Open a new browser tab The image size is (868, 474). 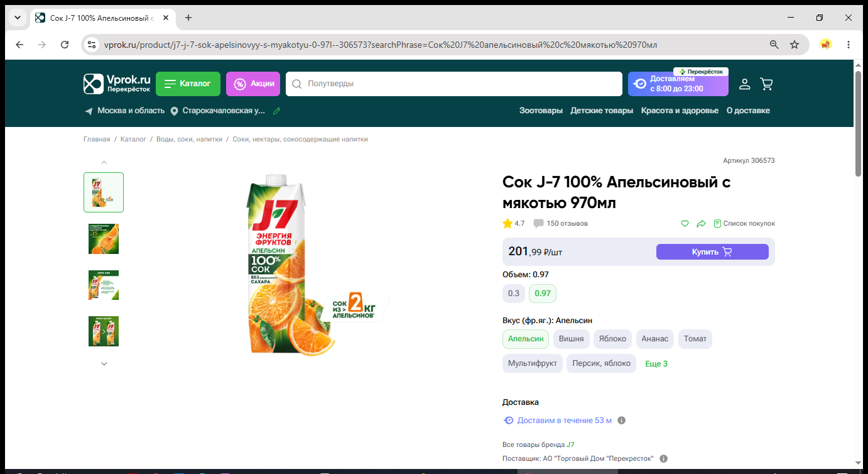coord(188,18)
